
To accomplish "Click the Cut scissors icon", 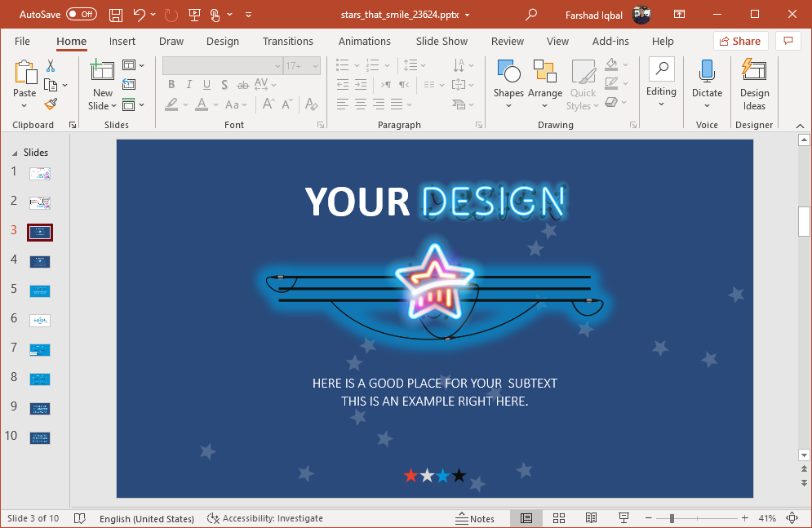I will coord(51,66).
